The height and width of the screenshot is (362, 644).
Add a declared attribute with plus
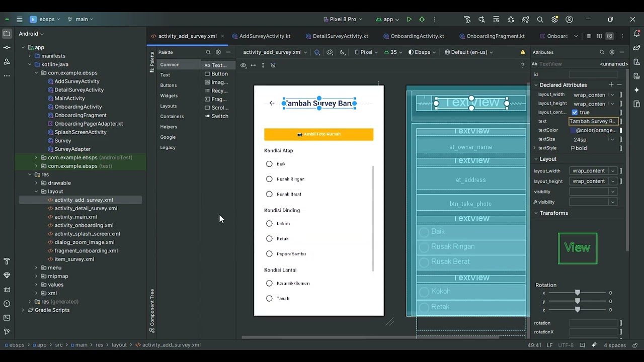(611, 84)
